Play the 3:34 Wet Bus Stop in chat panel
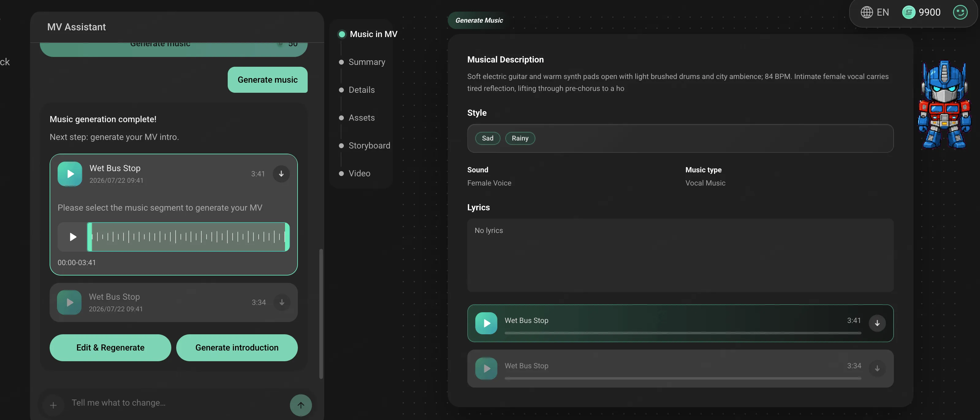The width and height of the screenshot is (980, 420). [x=69, y=302]
